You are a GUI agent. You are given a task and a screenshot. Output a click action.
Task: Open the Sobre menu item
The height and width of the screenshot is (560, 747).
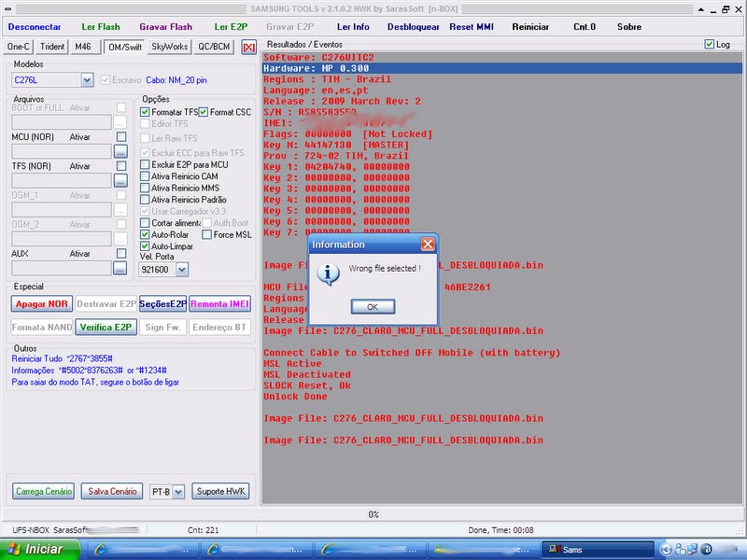[x=629, y=27]
